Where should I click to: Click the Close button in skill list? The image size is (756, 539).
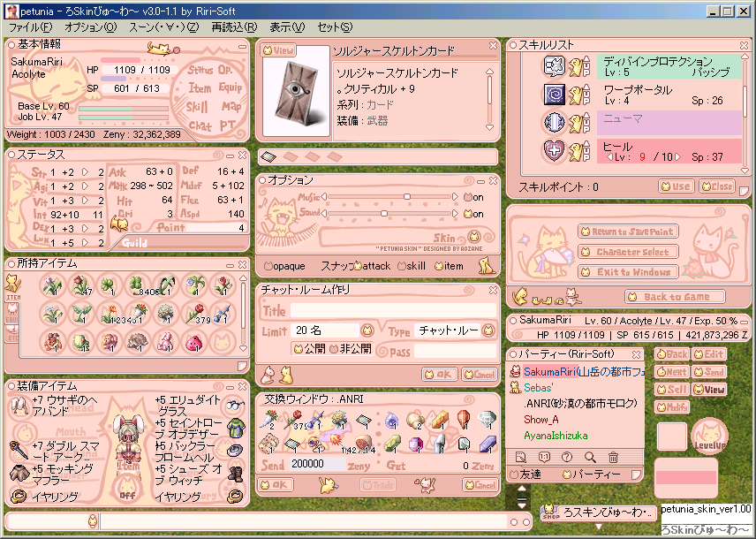coord(717,186)
